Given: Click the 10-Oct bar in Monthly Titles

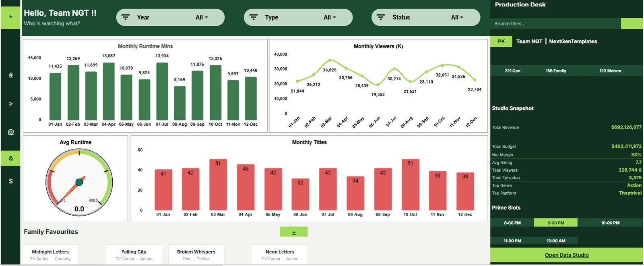Looking at the screenshot, I should pos(410,185).
